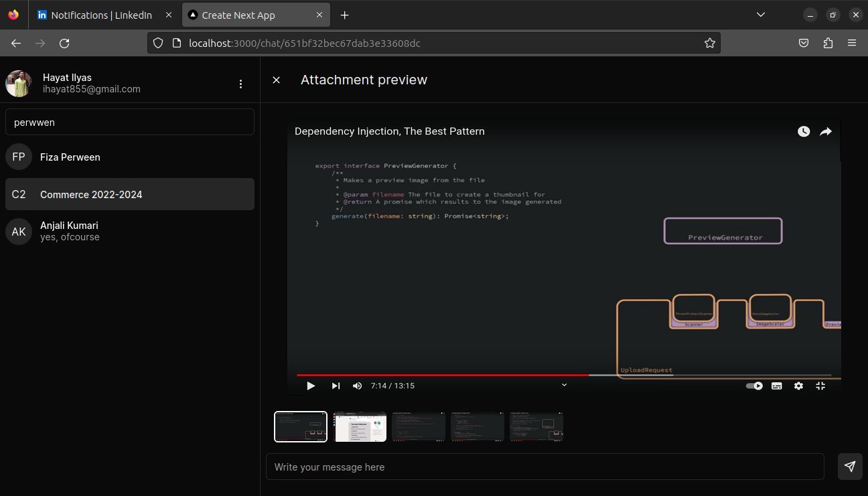
Task: Skip to next video
Action: coord(336,386)
